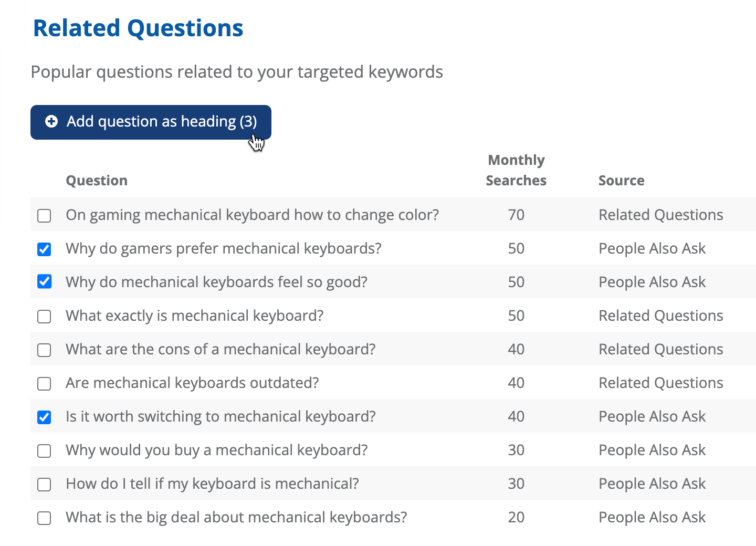Click the 'Question' column header
The width and height of the screenshot is (756, 546).
(97, 181)
